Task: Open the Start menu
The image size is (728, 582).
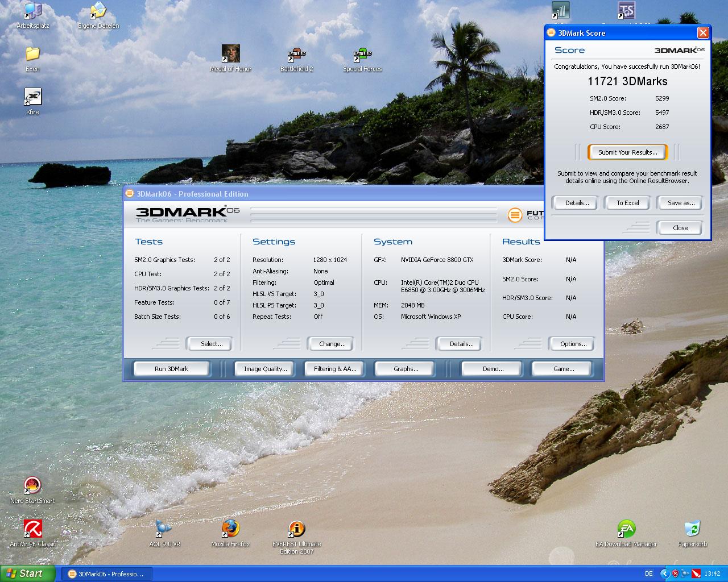Action: pyautogui.click(x=28, y=573)
